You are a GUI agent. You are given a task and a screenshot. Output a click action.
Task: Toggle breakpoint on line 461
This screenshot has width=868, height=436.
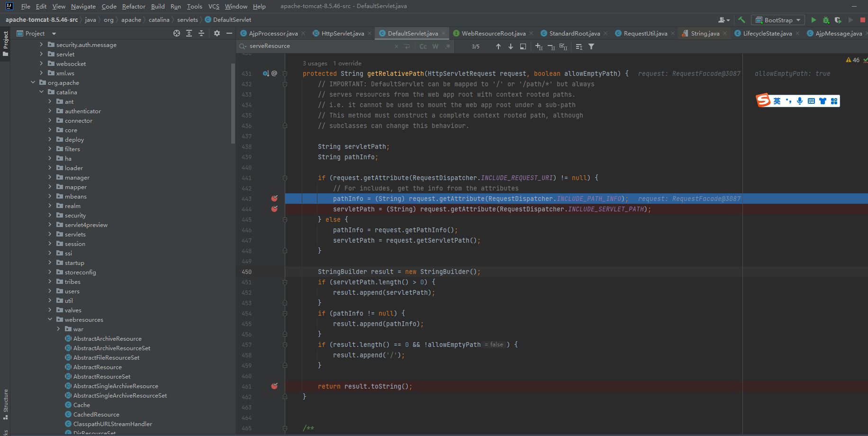(274, 386)
